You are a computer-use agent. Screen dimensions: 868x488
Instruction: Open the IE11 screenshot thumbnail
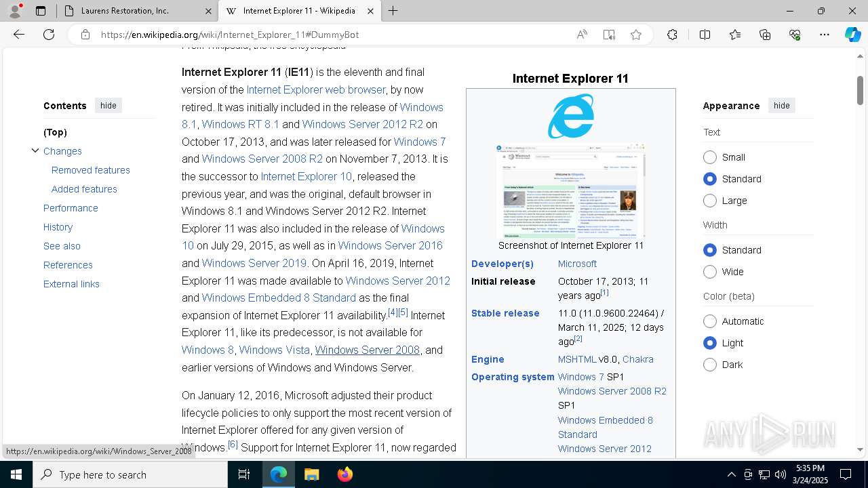tap(571, 190)
